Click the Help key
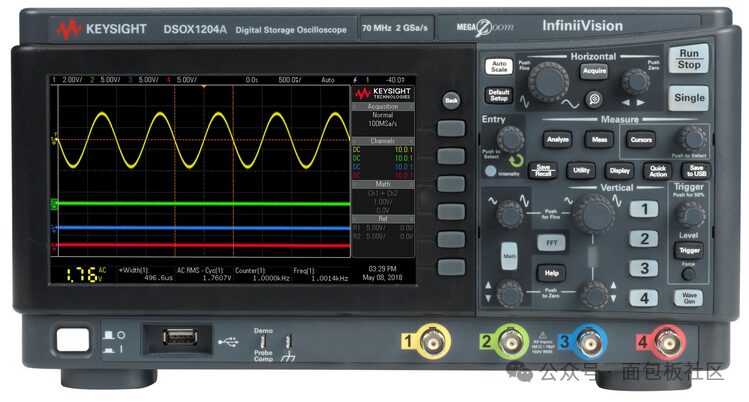The height and width of the screenshot is (402, 749). [551, 273]
